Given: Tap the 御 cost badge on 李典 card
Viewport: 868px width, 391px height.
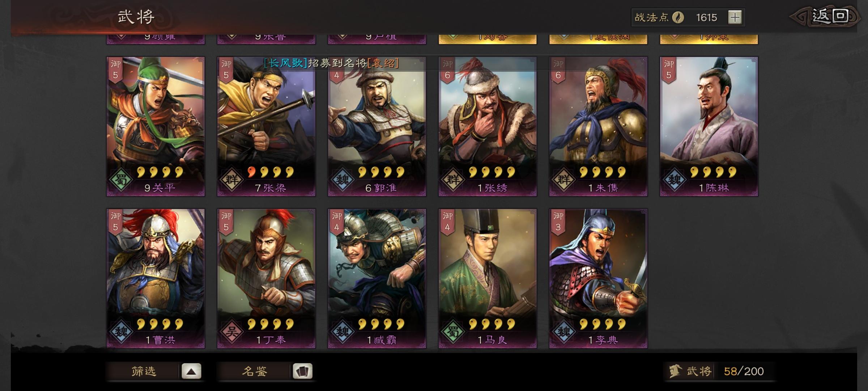Looking at the screenshot, I should [558, 222].
